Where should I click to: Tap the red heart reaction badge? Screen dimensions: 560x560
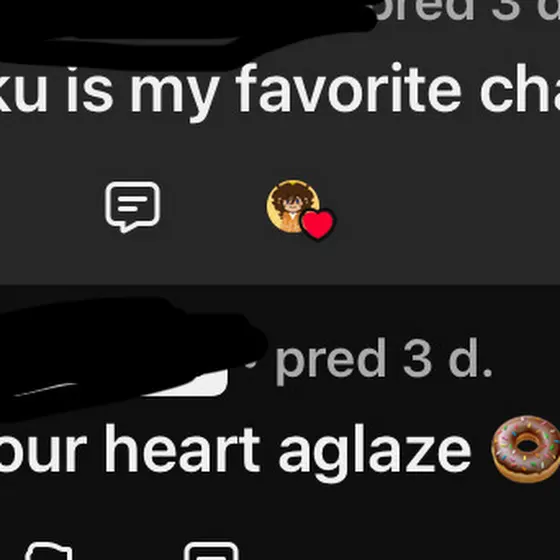(318, 224)
